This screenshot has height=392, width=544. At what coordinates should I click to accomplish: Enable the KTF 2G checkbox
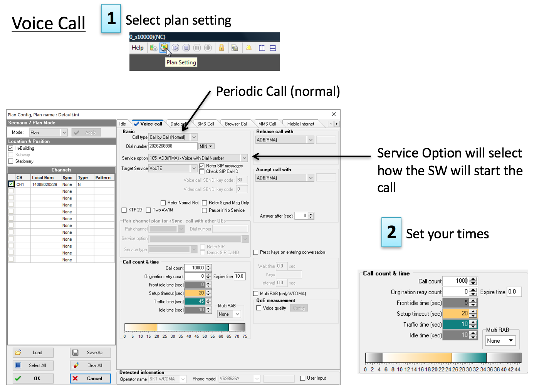click(x=124, y=210)
